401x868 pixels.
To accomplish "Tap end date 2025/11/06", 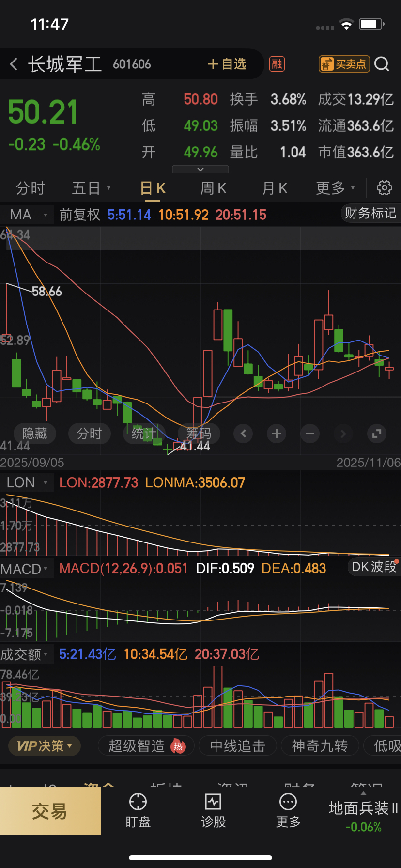I will [x=369, y=463].
